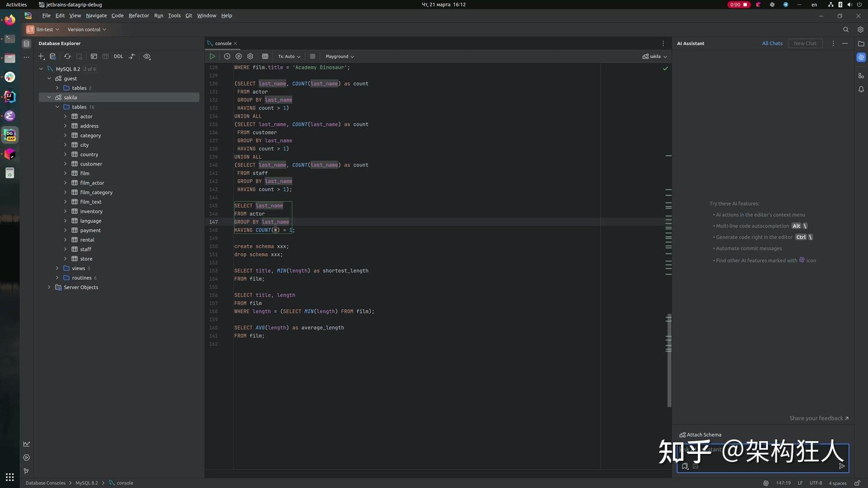Open the AI Assistant tool window icon

(861, 57)
